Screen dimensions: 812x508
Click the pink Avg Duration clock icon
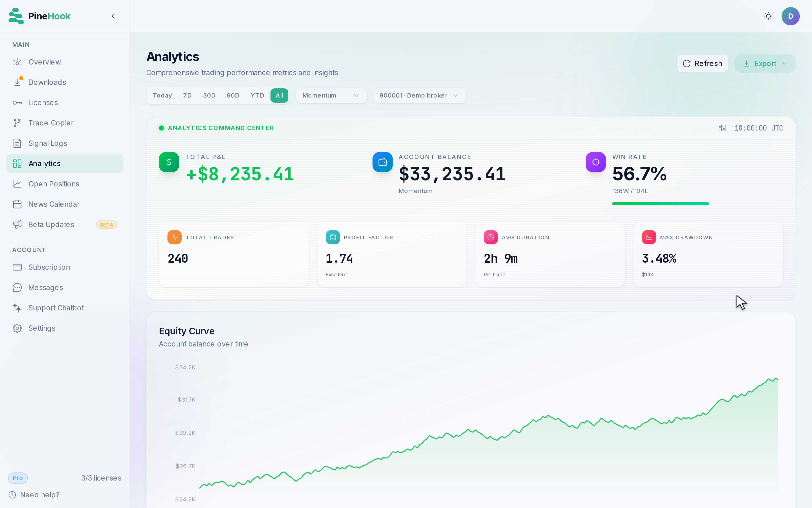pos(490,237)
